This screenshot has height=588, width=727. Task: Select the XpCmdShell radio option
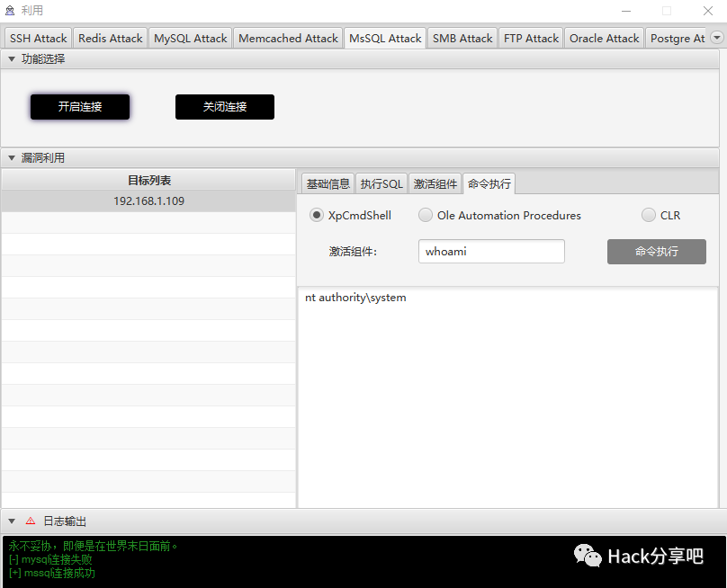click(317, 216)
